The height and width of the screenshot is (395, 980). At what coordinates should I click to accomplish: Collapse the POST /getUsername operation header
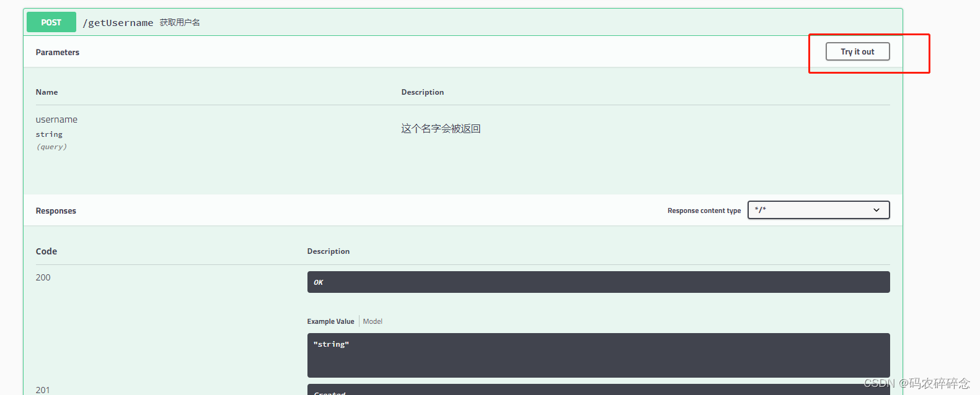462,22
